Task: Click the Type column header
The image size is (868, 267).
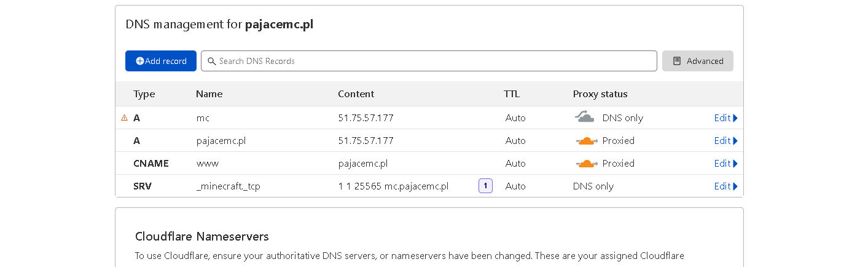Action: click(x=144, y=94)
